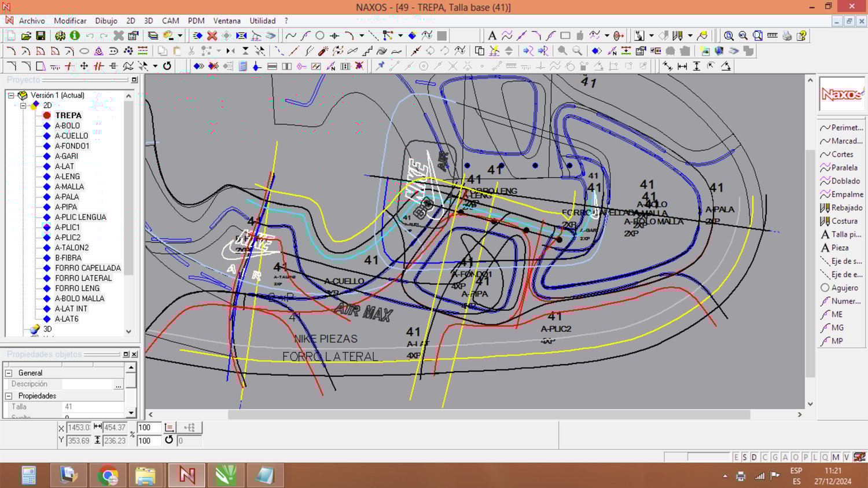This screenshot has width=868, height=488.
Task: Select the diagonal dimension icon
Action: [668, 66]
